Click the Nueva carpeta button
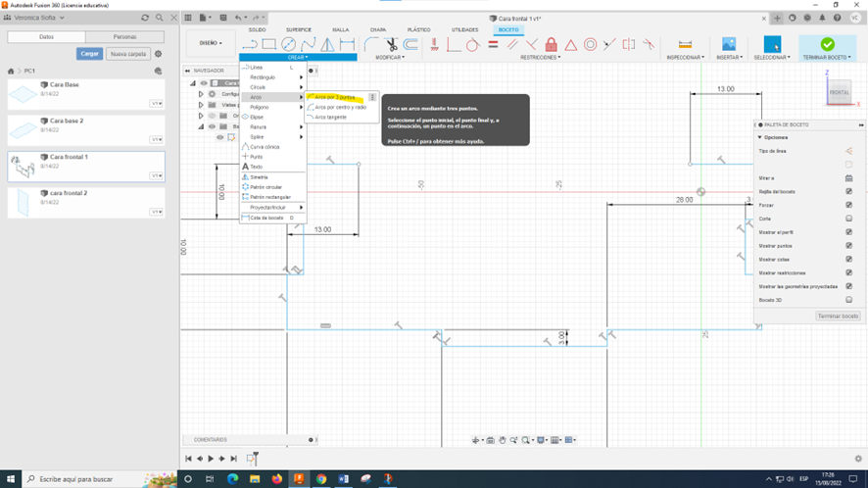Viewport: 868px width, 488px height. (128, 54)
